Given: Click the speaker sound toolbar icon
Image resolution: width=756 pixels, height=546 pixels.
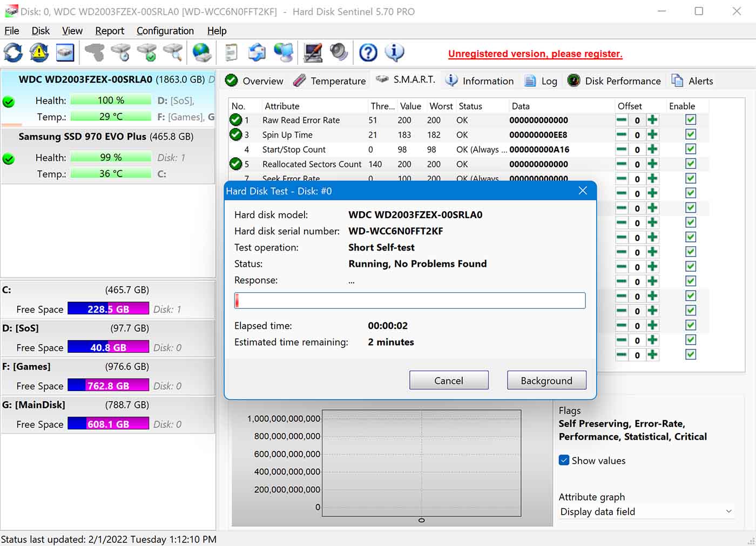Looking at the screenshot, I should pos(339,52).
